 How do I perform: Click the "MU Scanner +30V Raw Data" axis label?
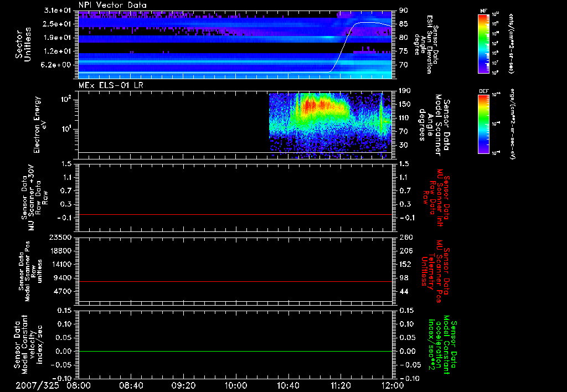[34, 198]
